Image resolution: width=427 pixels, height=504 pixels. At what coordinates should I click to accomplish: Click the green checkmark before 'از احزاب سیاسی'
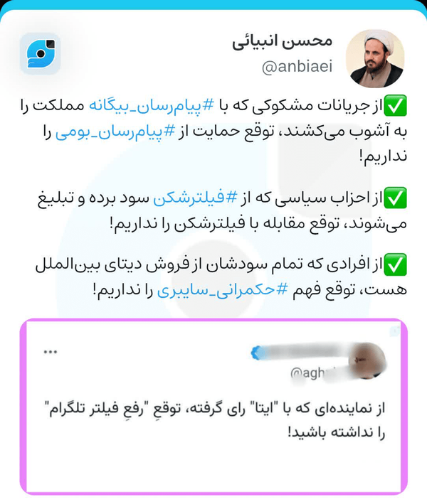coord(396,198)
